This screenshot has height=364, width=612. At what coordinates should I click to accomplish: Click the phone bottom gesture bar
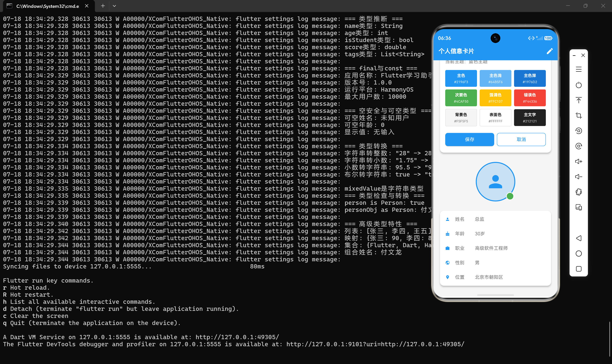tap(495, 295)
